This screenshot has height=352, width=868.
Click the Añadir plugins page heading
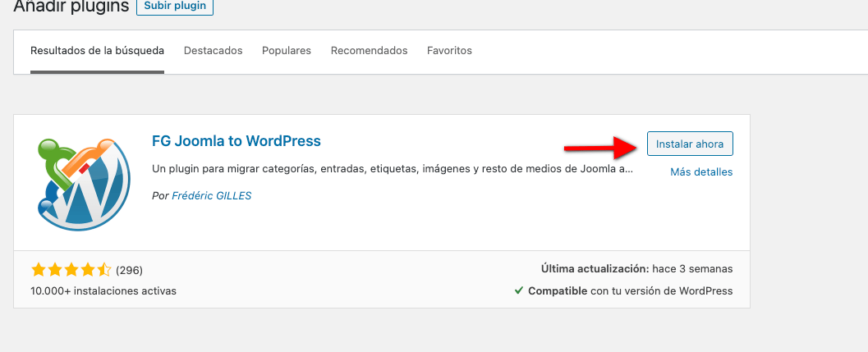71,6
